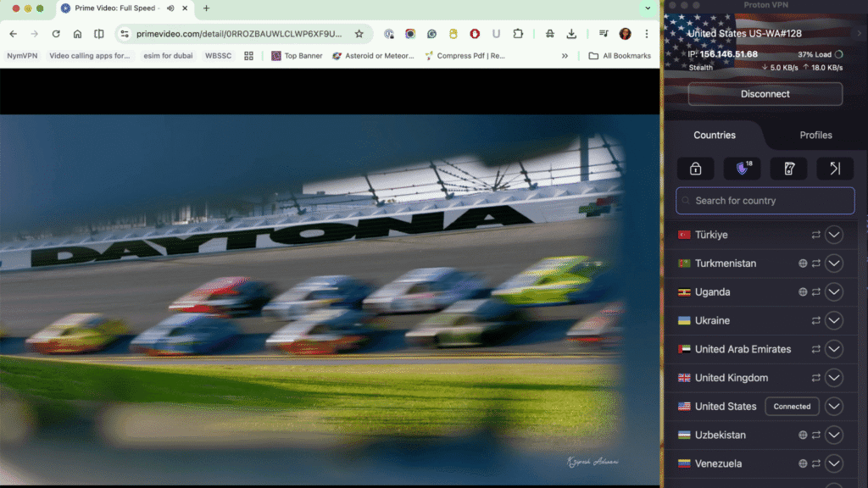This screenshot has height=488, width=868.
Task: Click fastest-server arrows icon for Ukraine
Action: [816, 321]
